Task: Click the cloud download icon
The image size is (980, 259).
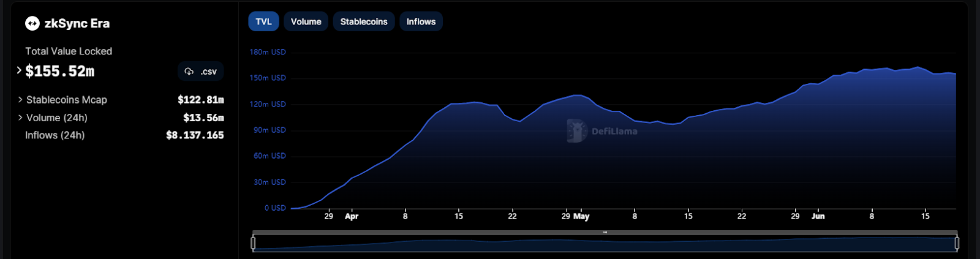Action: pyautogui.click(x=189, y=72)
